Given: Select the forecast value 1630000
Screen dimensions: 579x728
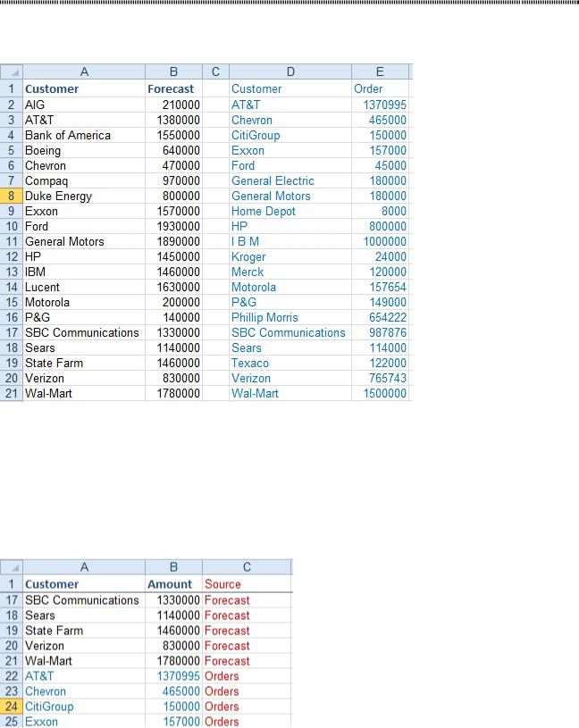Looking at the screenshot, I should pos(173,287).
